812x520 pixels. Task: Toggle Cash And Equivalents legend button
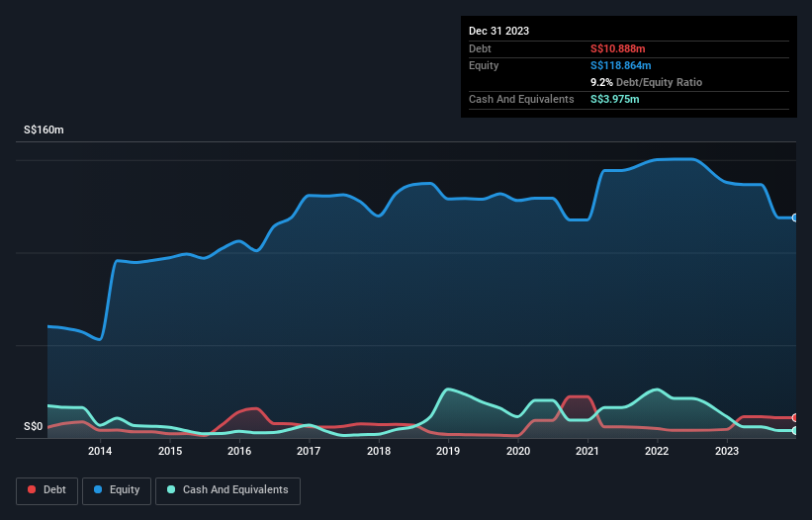226,489
